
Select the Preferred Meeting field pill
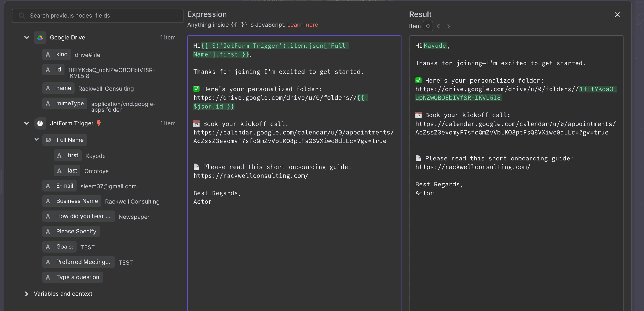point(79,262)
